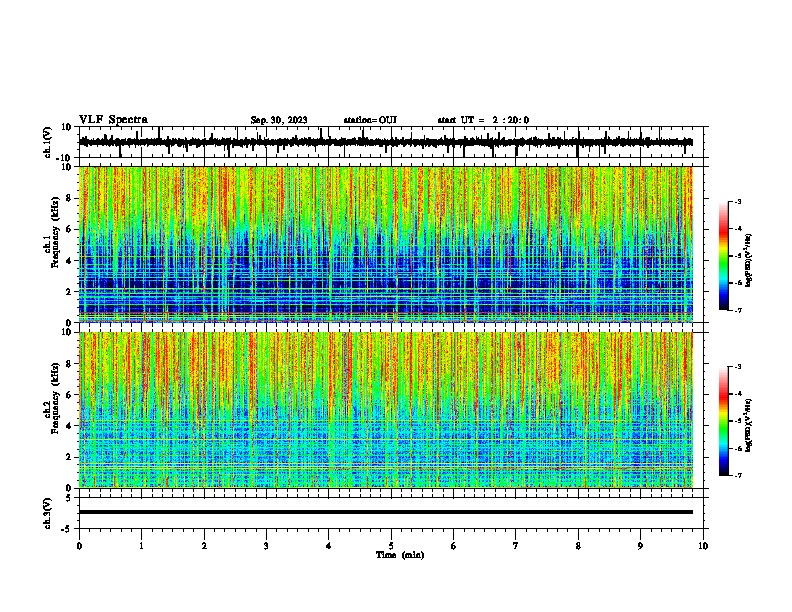The height and width of the screenshot is (612, 792).
Task: Click the ch.1 voltage waveform trace panel
Action: click(x=391, y=142)
